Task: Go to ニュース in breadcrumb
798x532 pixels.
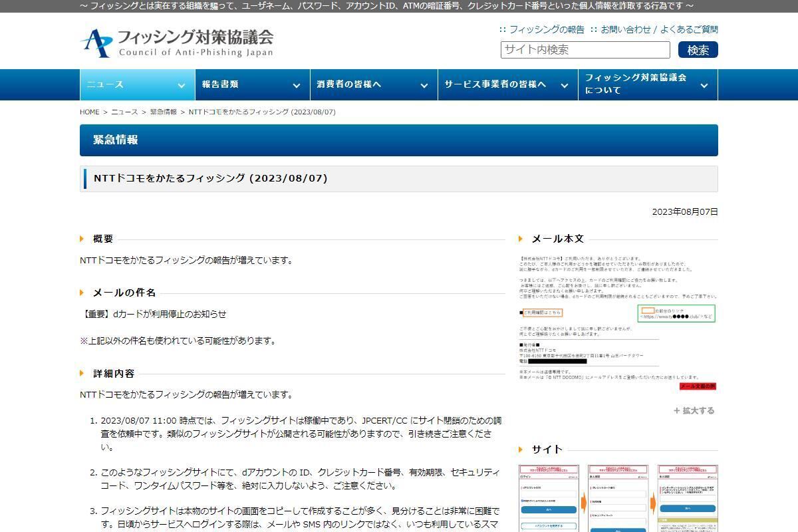Action: click(124, 112)
